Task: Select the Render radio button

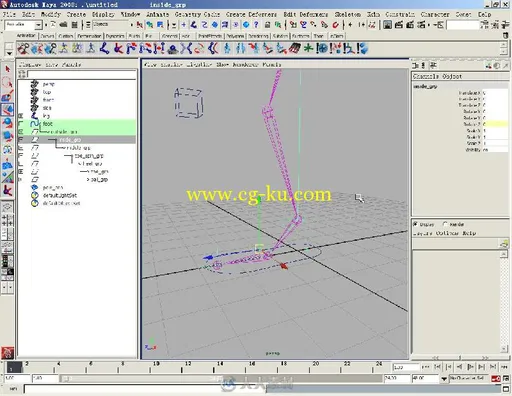Action: (x=445, y=224)
